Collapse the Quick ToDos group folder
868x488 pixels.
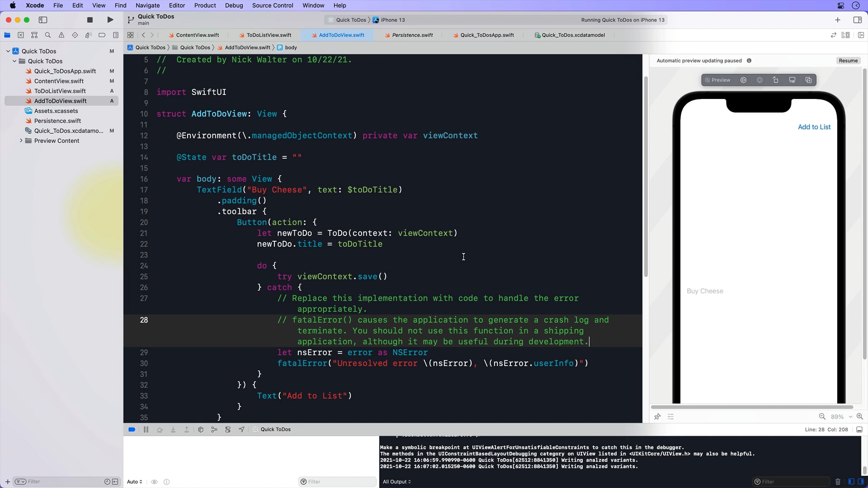[14, 61]
